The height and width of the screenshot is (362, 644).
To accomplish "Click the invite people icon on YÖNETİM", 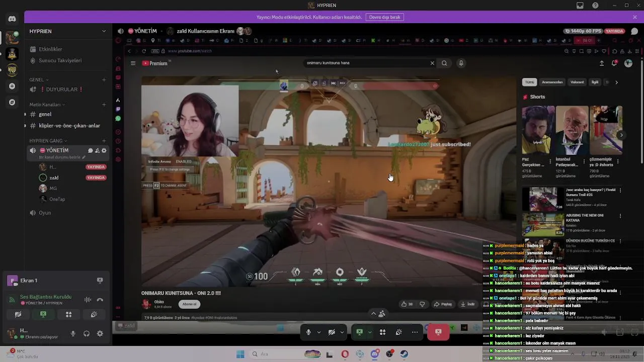I will tap(97, 150).
